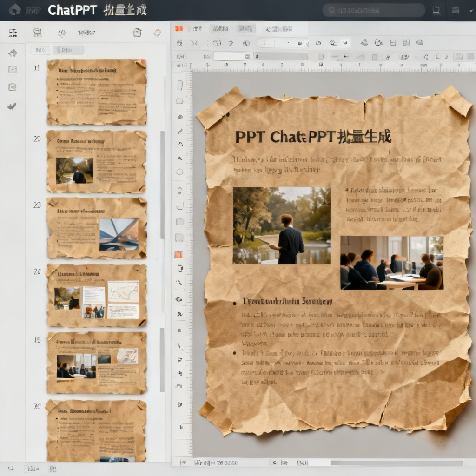Click the table grid icon in the ribbon toolbar
The image size is (476, 476).
(406, 43)
